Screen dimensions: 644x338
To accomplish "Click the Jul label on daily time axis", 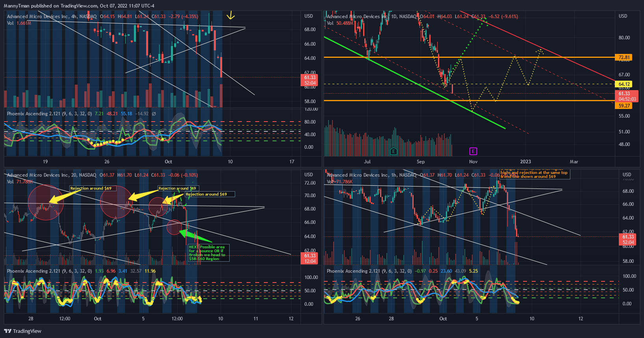I will point(367,162).
